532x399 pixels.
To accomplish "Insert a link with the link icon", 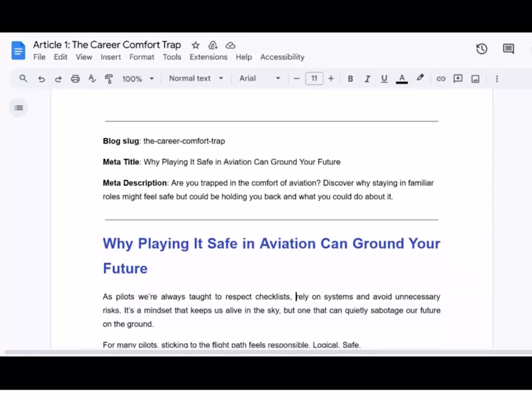I will (441, 78).
